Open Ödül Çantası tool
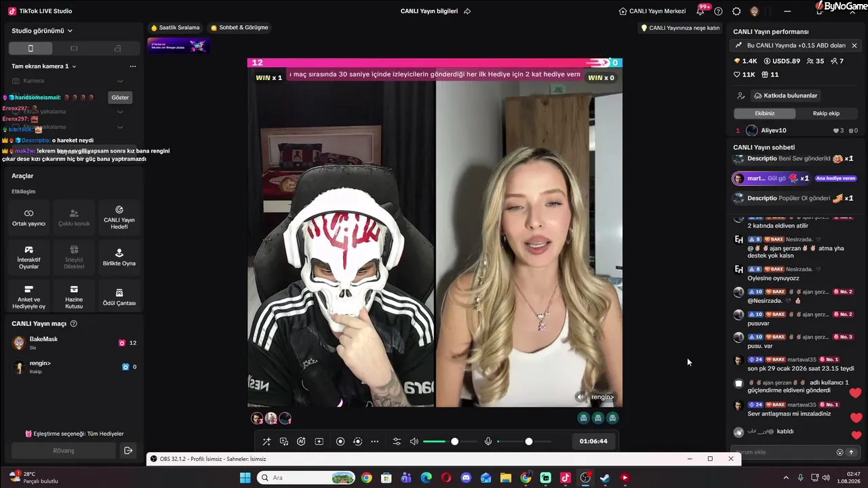This screenshot has height=488, width=868. click(119, 297)
